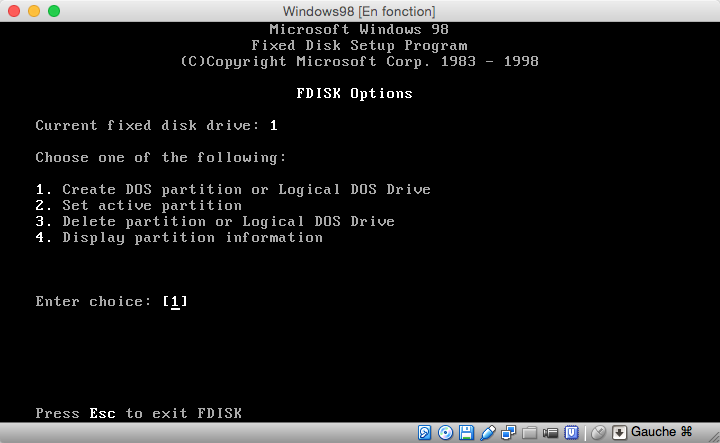Close the Windows98 VM window with red button
The width and height of the screenshot is (720, 443).
14,11
